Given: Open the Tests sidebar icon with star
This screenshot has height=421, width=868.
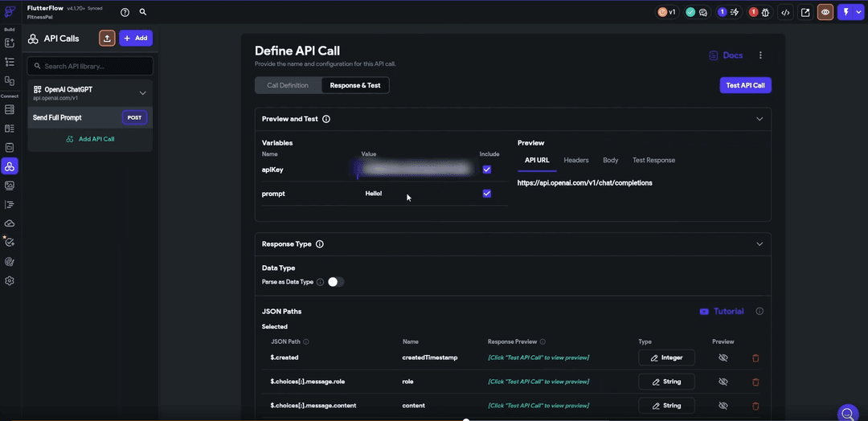Looking at the screenshot, I should [10, 242].
